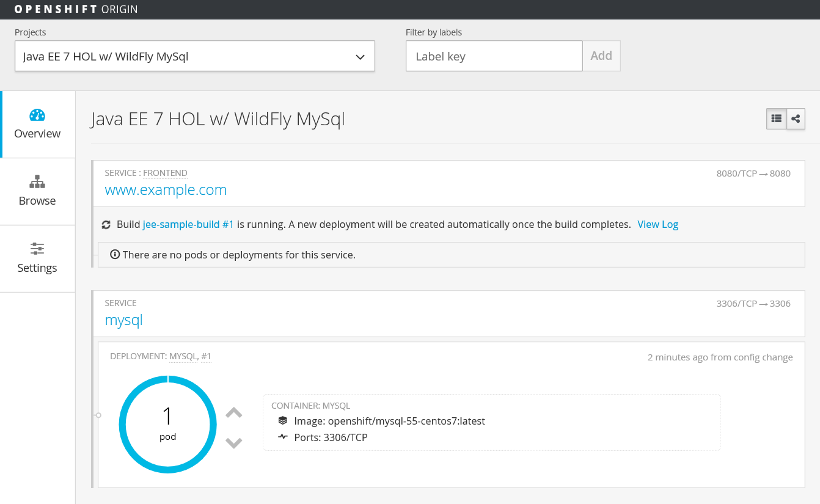Image resolution: width=820 pixels, height=504 pixels.
Task: Open www.example.com service link
Action: click(x=166, y=190)
